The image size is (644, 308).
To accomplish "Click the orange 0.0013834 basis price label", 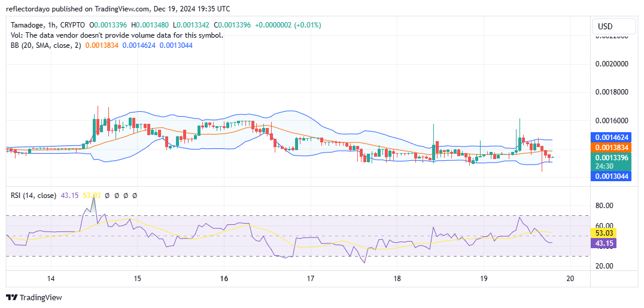I will [610, 148].
